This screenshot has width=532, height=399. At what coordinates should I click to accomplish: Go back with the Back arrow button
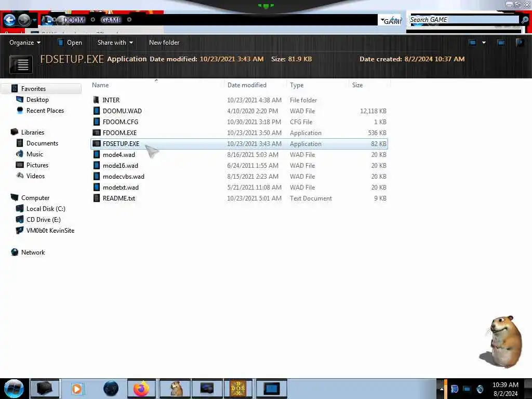pos(10,20)
